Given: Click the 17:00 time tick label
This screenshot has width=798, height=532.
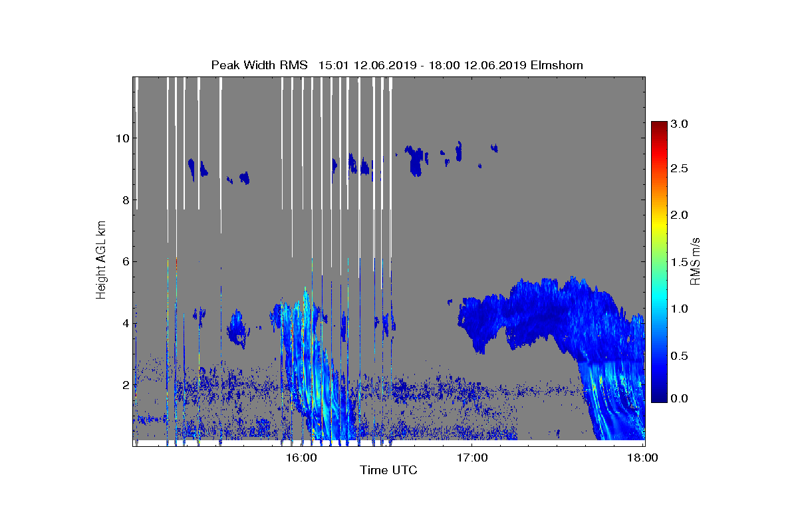Looking at the screenshot, I should (471, 458).
